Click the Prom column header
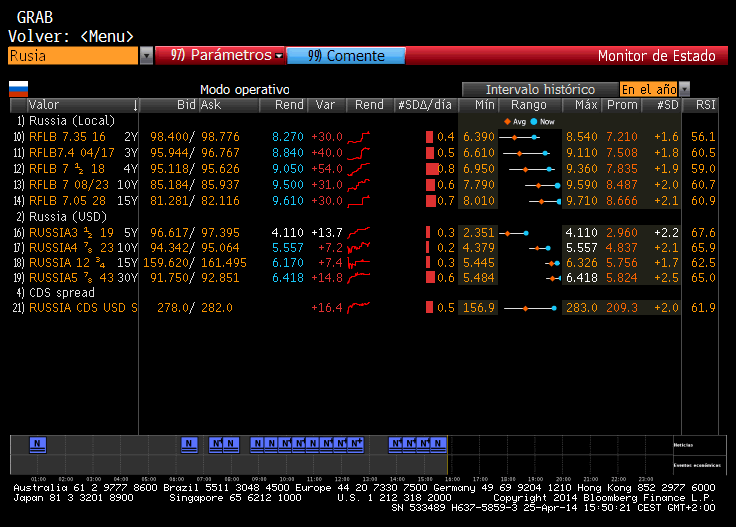 coord(622,105)
